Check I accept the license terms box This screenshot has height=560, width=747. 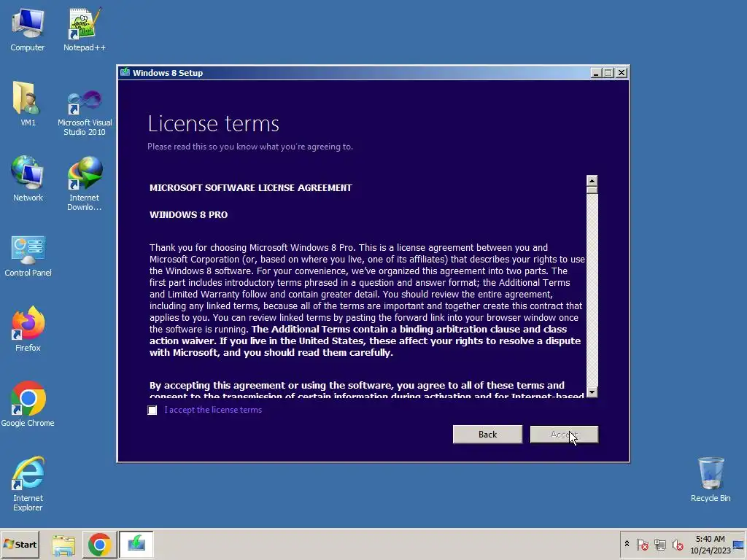[152, 410]
